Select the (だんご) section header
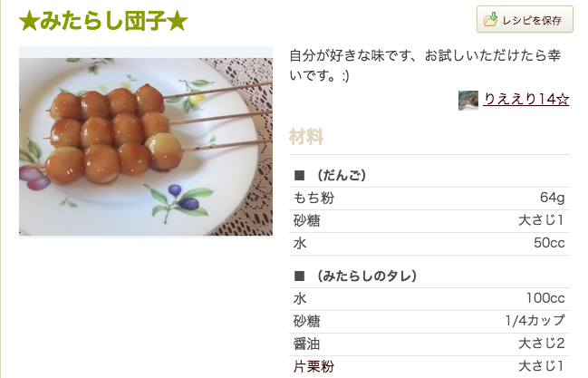Viewport: 588px width, 378px height. coord(342,175)
